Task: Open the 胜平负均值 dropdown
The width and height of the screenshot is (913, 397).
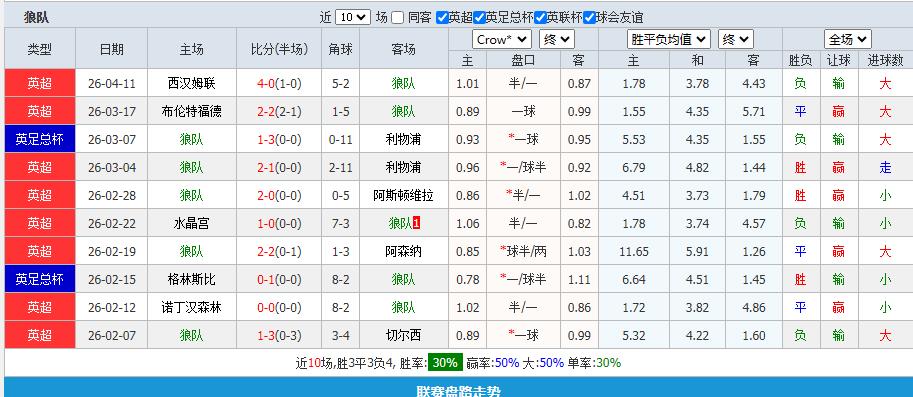Action: [669, 40]
